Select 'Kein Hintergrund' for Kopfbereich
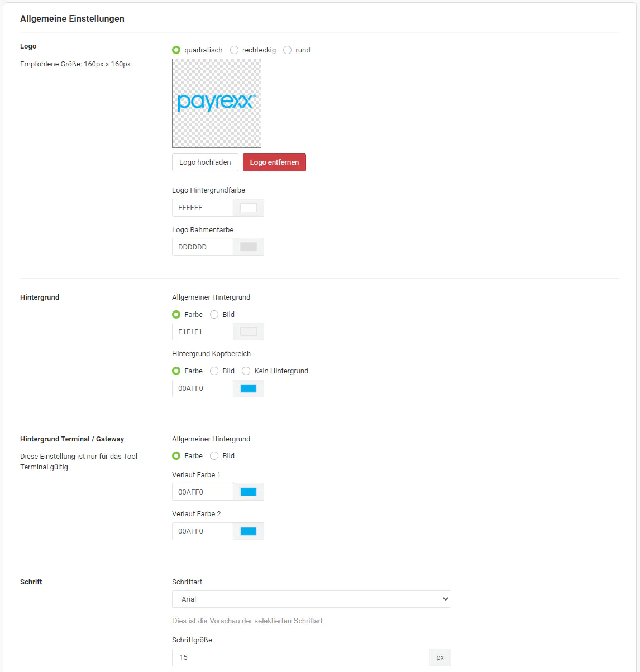Image resolution: width=640 pixels, height=672 pixels. point(246,371)
